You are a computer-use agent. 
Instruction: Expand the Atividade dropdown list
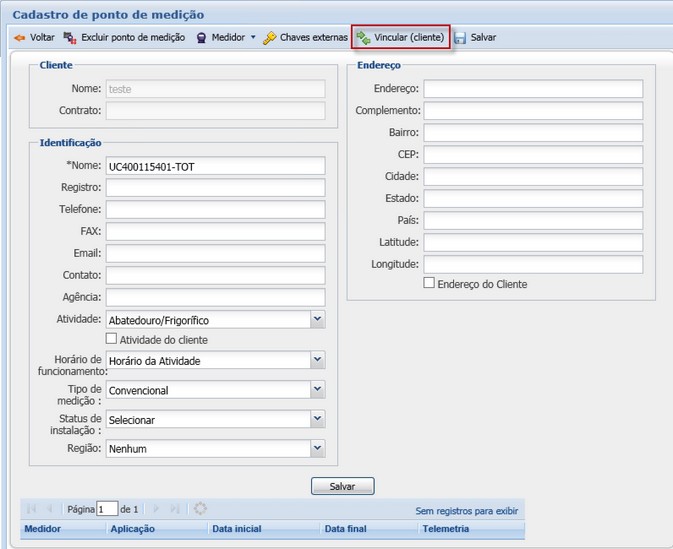click(x=317, y=320)
